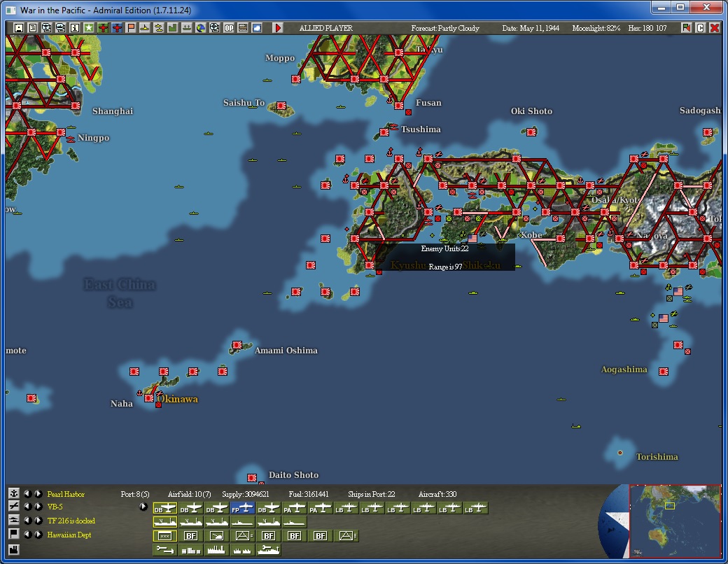Click the information 'i' toolbar icon
Viewport: 728px width, 564px height.
click(x=74, y=28)
